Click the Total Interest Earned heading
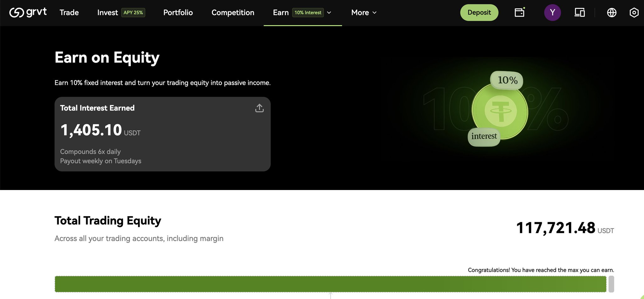 click(97, 108)
